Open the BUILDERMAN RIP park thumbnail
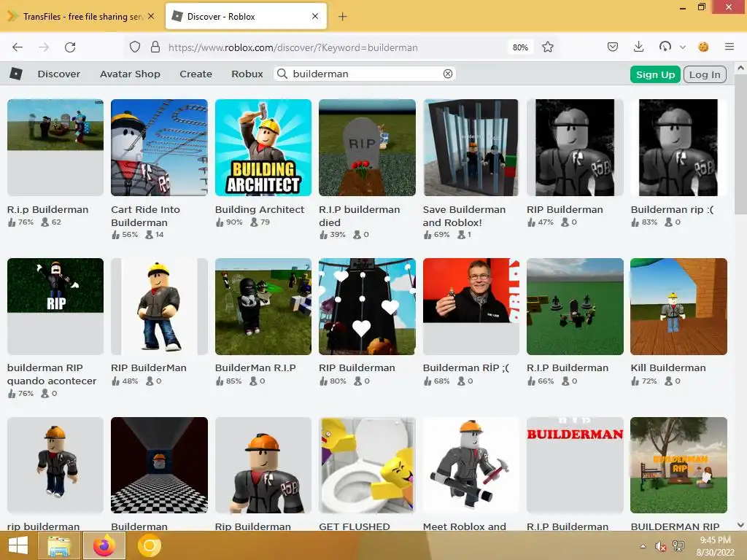The width and height of the screenshot is (747, 560). pyautogui.click(x=678, y=465)
